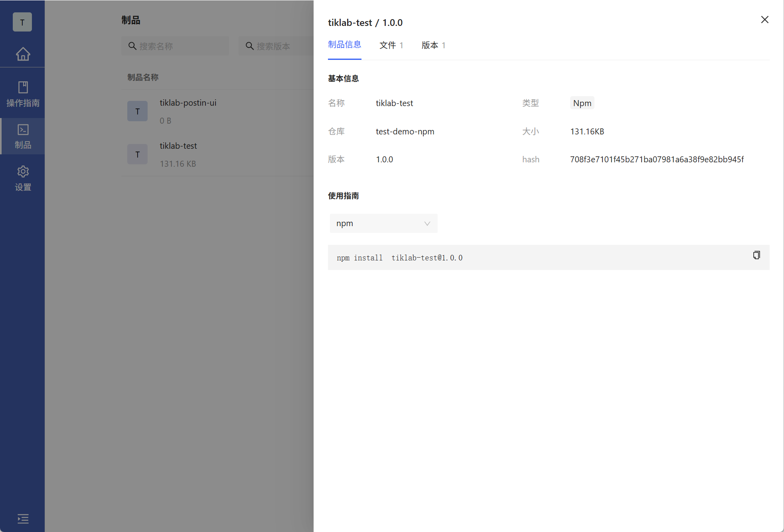Click the home icon in sidebar

pyautogui.click(x=23, y=54)
